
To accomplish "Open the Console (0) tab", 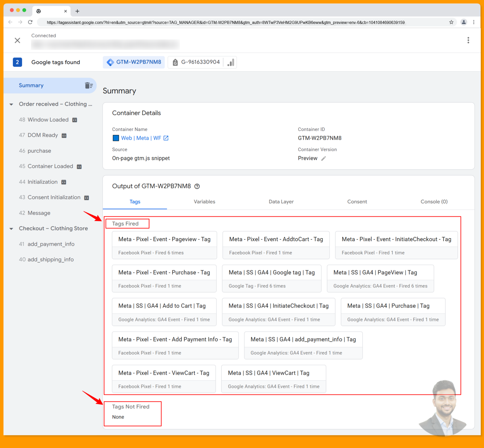I will click(434, 202).
